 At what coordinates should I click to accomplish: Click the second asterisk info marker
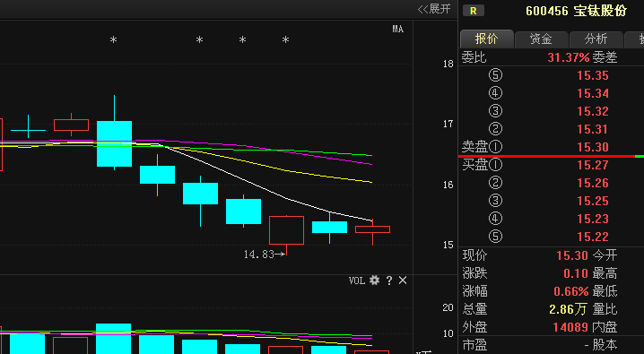(200, 40)
